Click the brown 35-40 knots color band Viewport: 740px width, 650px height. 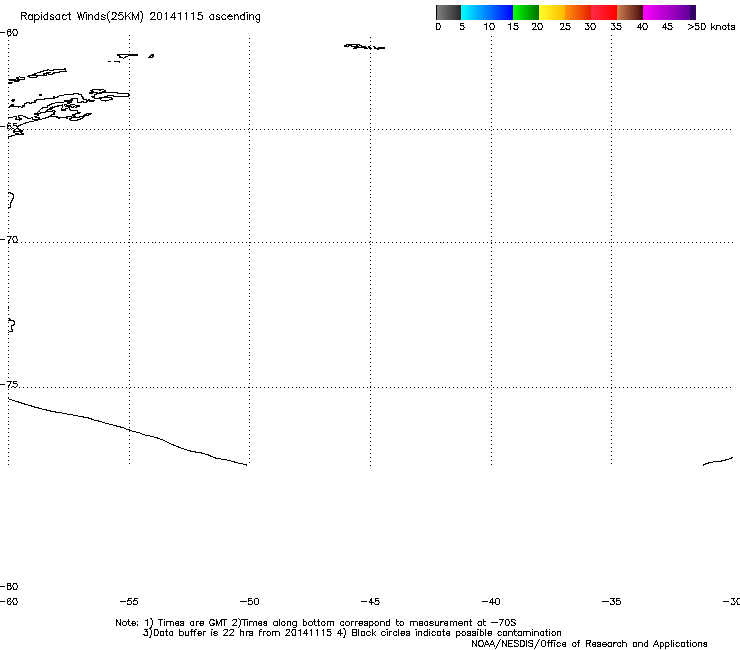click(x=630, y=12)
